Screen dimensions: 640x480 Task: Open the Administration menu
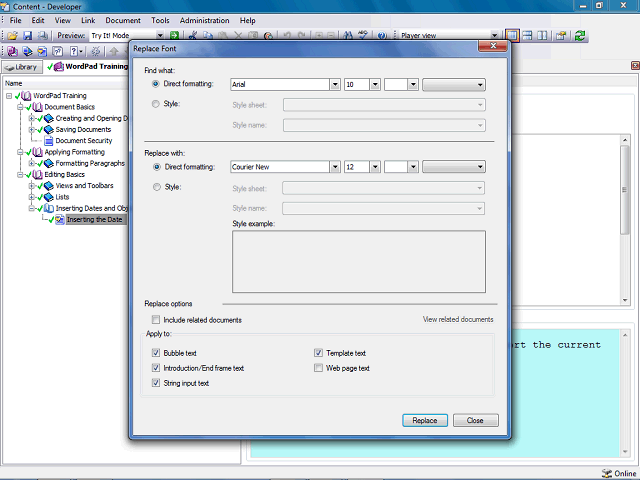coord(204,20)
